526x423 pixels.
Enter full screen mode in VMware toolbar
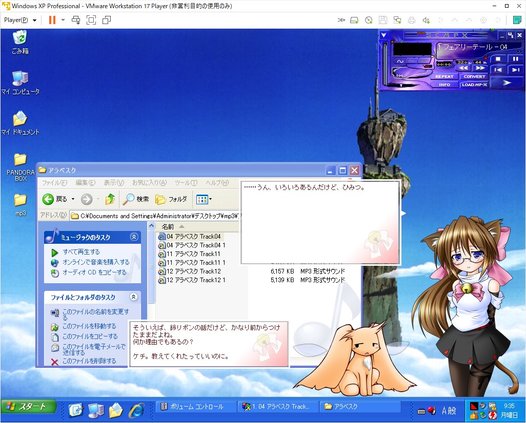[x=91, y=20]
